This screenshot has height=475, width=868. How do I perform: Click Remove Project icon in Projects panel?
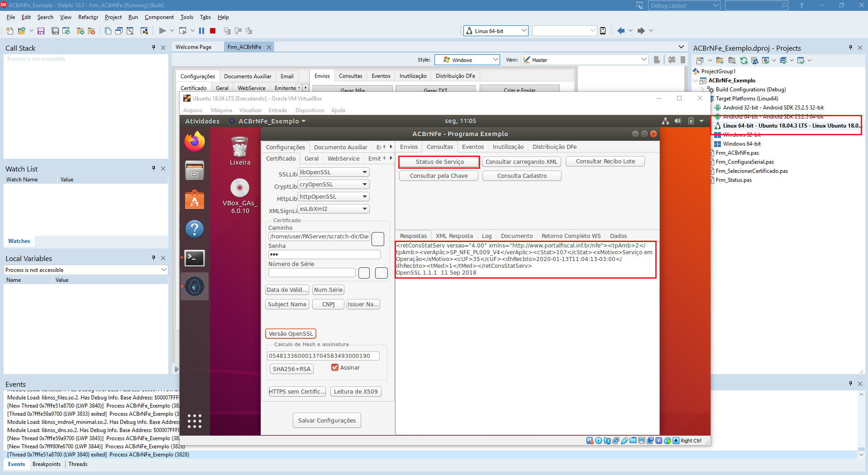tap(732, 60)
